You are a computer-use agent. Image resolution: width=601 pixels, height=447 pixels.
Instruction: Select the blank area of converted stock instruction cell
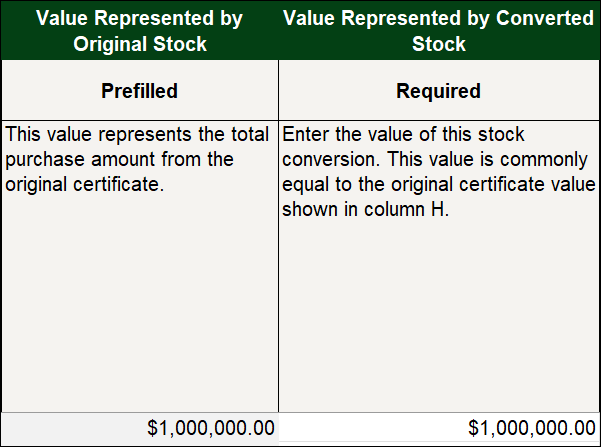439,316
